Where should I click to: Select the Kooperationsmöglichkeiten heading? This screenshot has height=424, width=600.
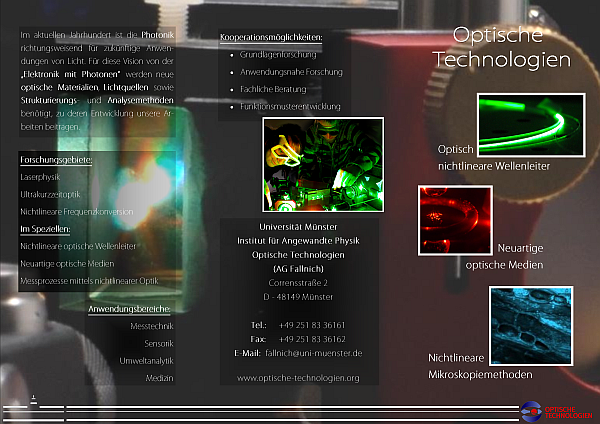tap(271, 38)
